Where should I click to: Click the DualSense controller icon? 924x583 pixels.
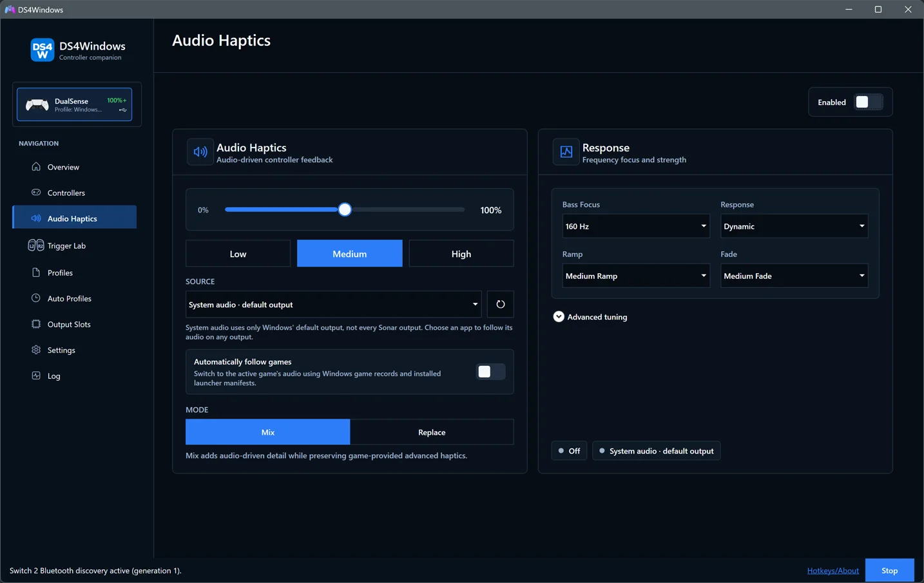37,104
